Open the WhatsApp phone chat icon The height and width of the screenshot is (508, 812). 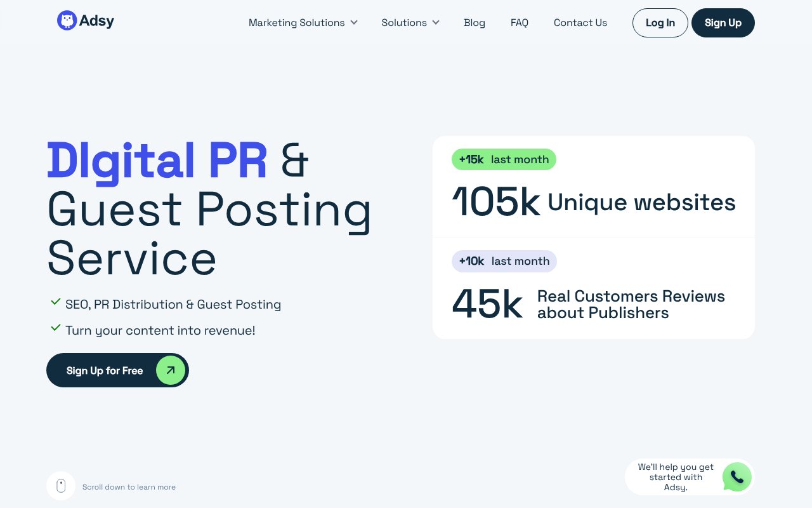tap(737, 477)
